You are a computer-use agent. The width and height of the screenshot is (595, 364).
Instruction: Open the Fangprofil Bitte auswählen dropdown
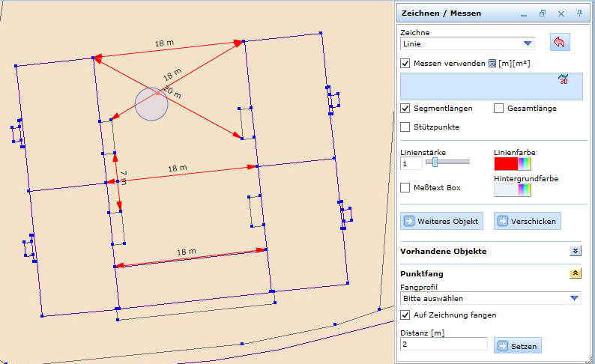(x=491, y=298)
